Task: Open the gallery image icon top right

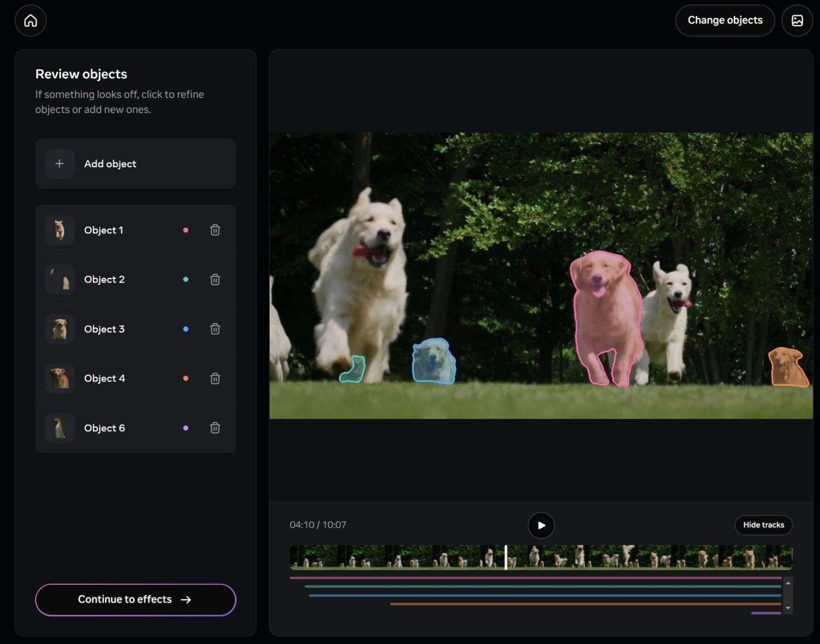Action: (x=797, y=21)
